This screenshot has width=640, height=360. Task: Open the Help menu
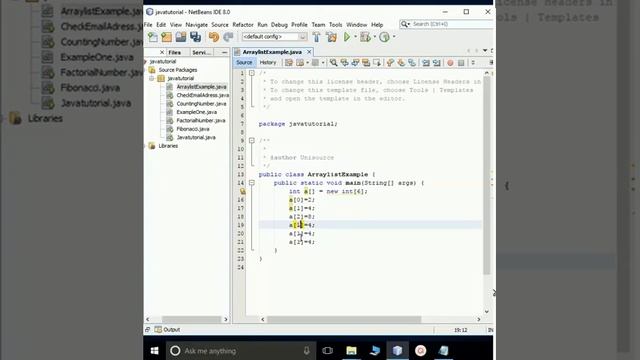click(x=377, y=24)
